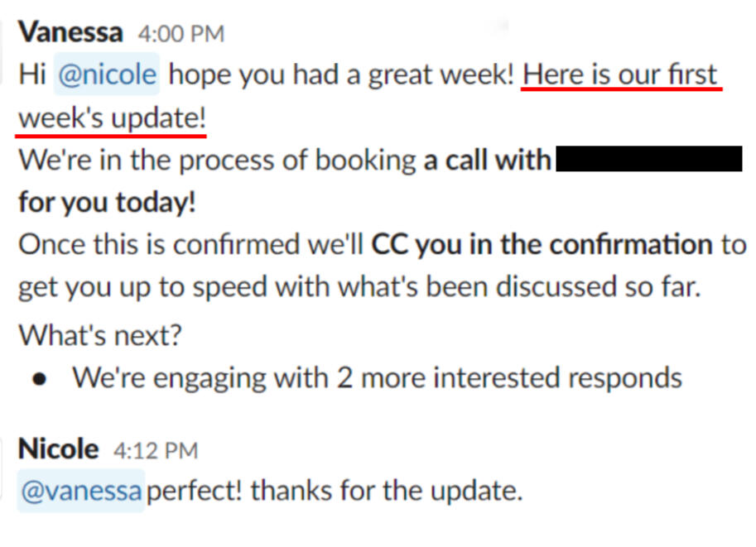Click the @vanessa mention
This screenshot has width=756, height=547.
click(x=82, y=491)
